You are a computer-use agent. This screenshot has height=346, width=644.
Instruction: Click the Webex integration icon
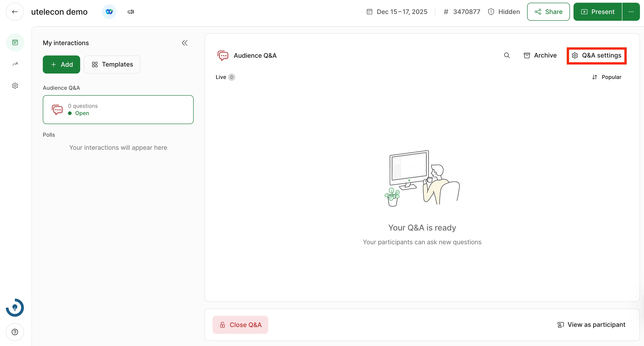(x=109, y=12)
